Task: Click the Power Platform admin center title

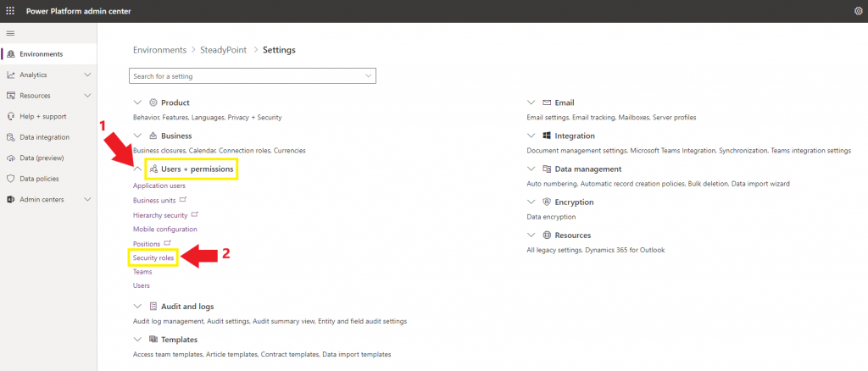Action: point(79,11)
